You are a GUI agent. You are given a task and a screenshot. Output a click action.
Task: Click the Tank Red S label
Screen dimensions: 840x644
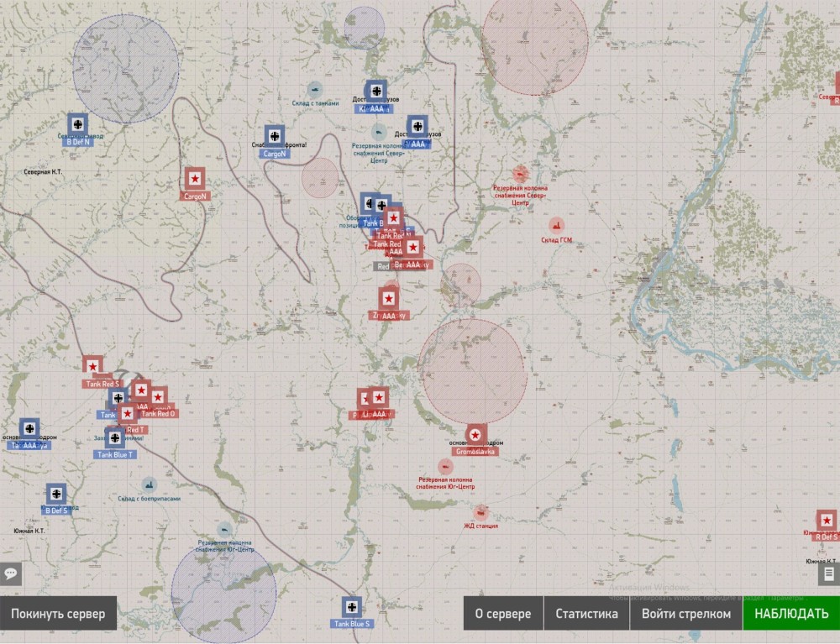click(x=102, y=384)
